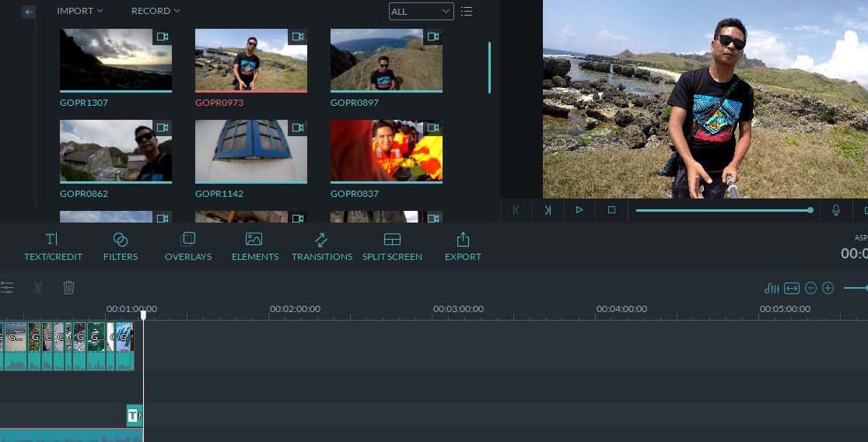The height and width of the screenshot is (442, 868).
Task: Click the zoom-to-fit timeline icon
Action: (x=791, y=289)
